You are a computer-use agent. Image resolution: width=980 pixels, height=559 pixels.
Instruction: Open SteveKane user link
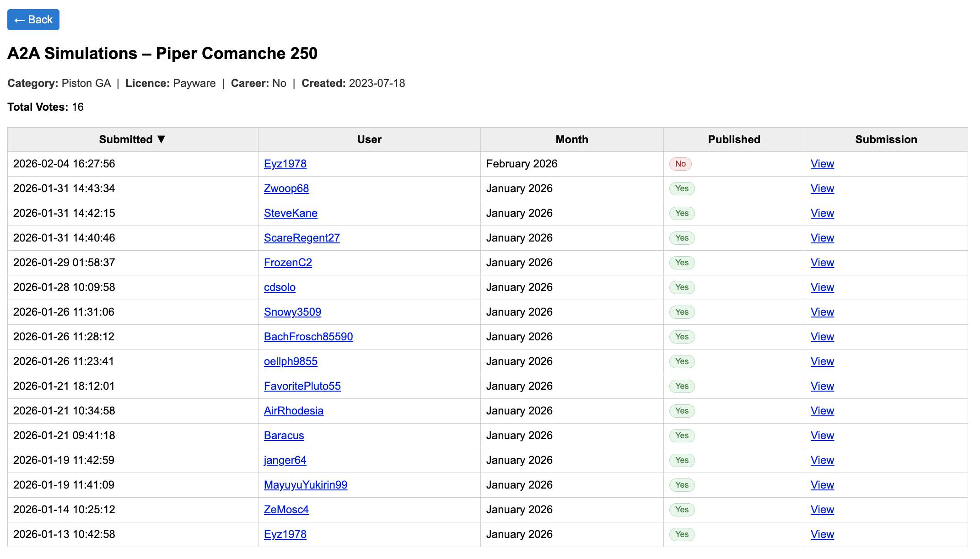pyautogui.click(x=291, y=213)
